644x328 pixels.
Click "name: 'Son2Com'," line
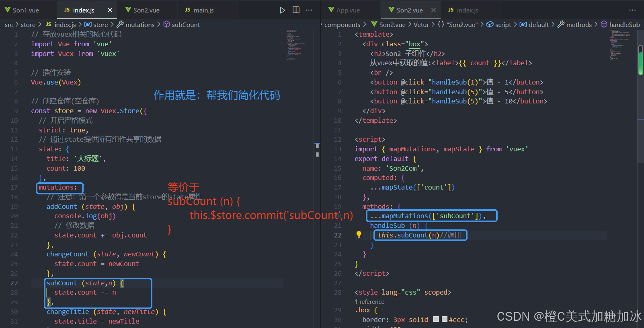coord(393,168)
